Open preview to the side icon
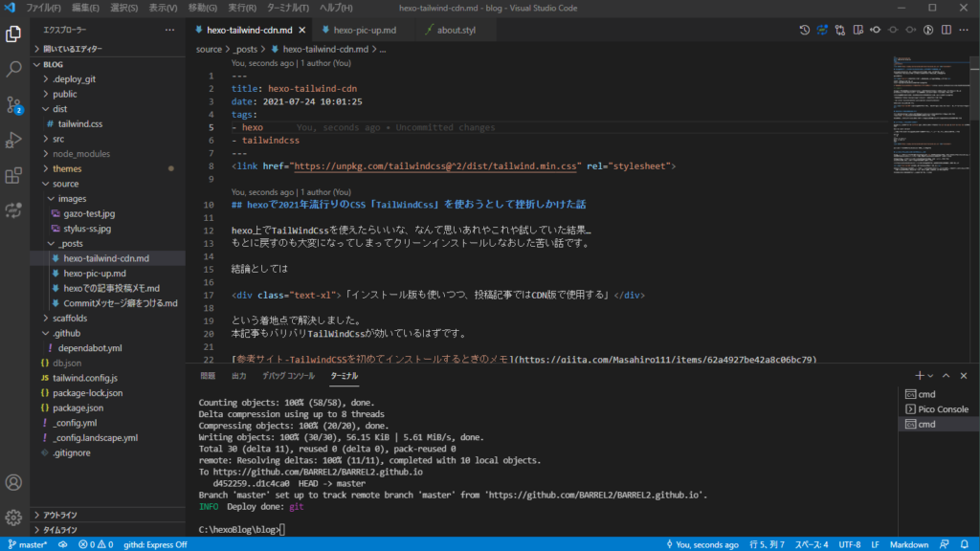 pyautogui.click(x=858, y=30)
